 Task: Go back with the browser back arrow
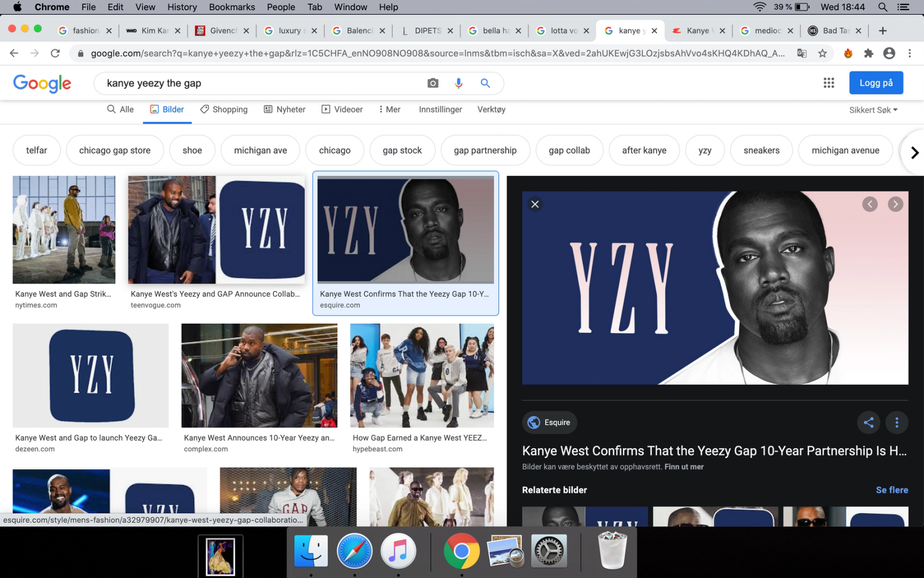14,53
